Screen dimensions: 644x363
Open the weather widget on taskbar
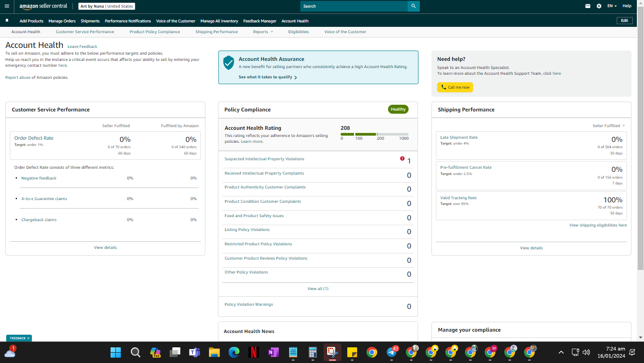(x=10, y=352)
